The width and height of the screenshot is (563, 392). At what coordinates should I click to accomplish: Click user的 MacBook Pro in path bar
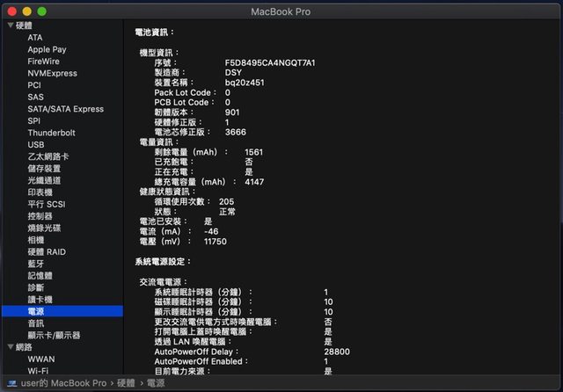[63, 383]
